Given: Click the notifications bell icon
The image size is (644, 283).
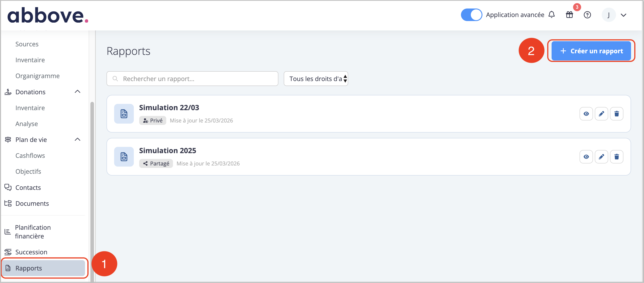Looking at the screenshot, I should pyautogui.click(x=551, y=15).
